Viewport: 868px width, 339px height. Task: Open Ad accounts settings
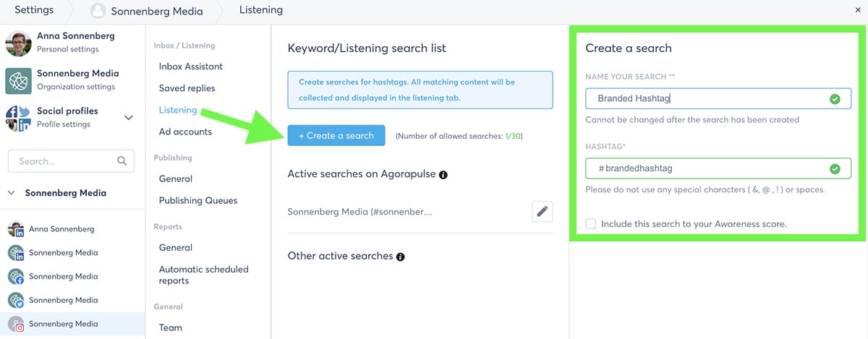[x=185, y=132]
